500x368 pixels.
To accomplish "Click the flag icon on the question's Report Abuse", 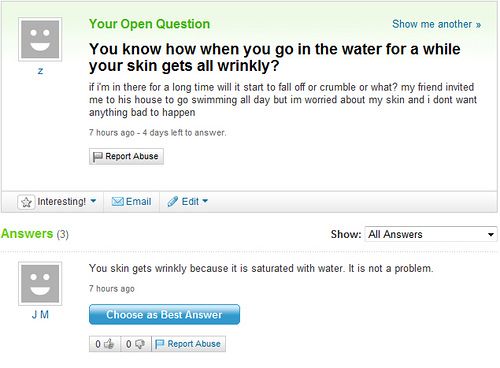I will 97,156.
